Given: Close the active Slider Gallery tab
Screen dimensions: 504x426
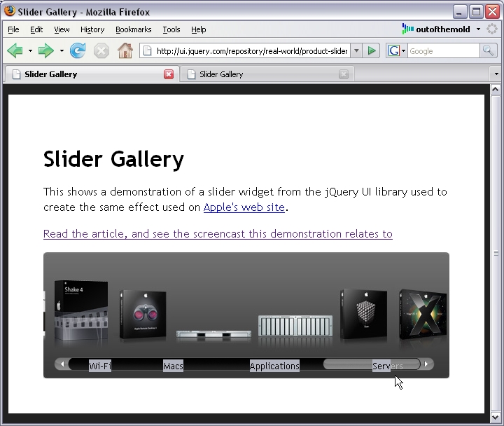Looking at the screenshot, I should [169, 74].
